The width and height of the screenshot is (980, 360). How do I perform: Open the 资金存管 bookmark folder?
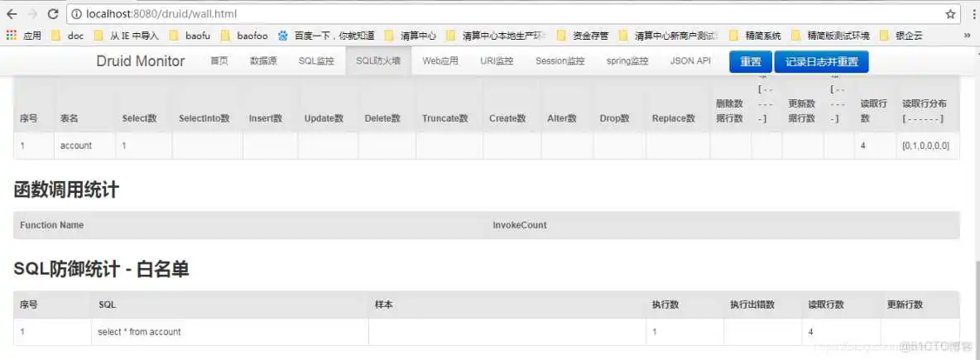tap(583, 36)
